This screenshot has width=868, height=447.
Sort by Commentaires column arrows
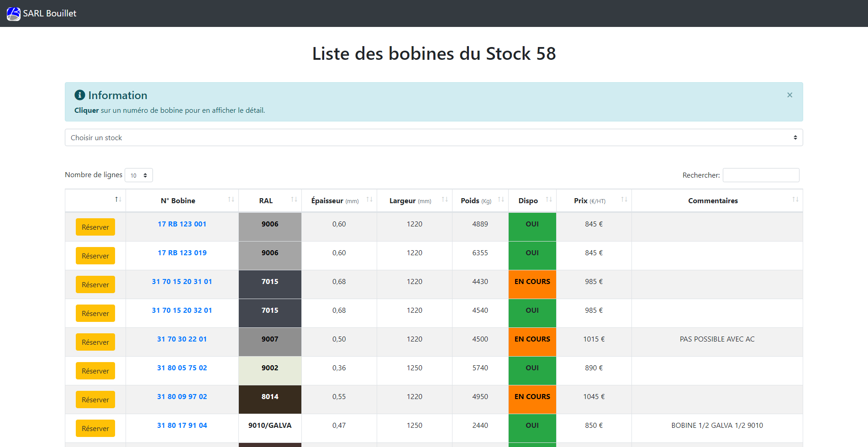[795, 200]
